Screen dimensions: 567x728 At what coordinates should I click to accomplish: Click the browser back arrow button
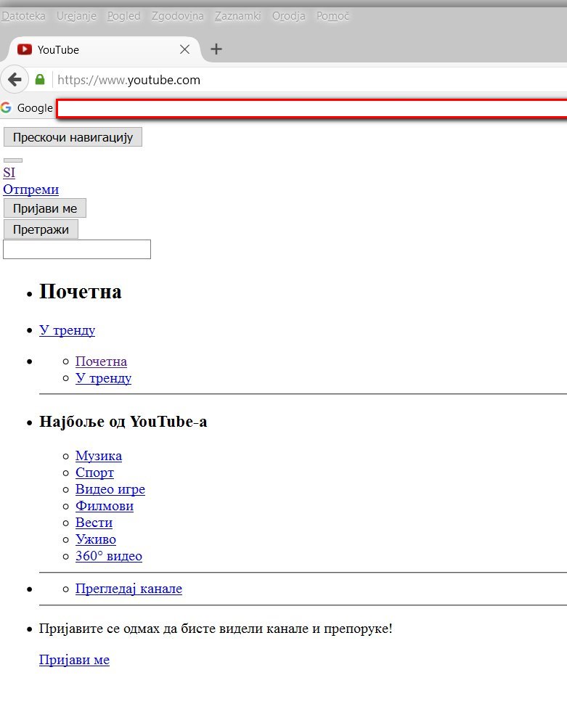point(15,80)
